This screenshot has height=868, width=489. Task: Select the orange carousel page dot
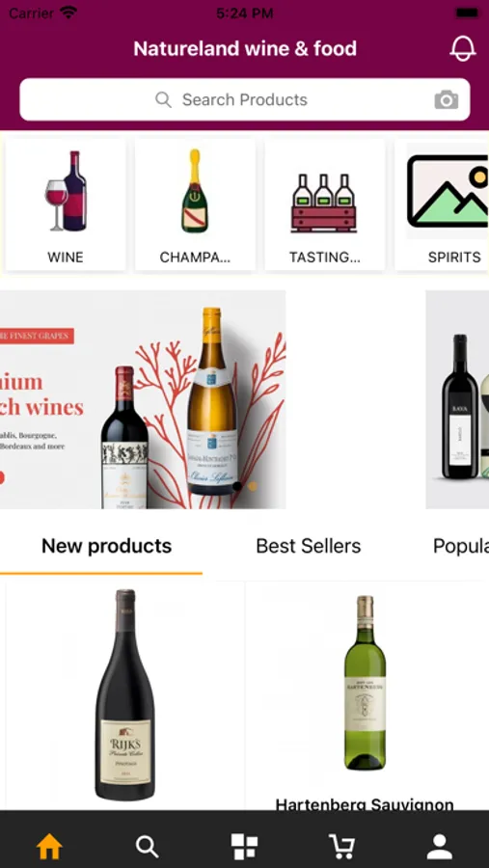(252, 486)
